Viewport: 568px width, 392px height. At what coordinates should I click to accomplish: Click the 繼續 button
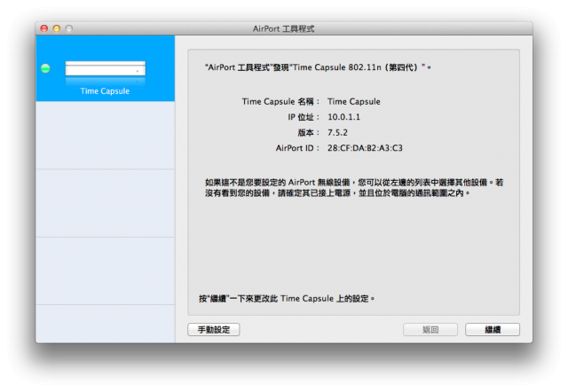493,329
